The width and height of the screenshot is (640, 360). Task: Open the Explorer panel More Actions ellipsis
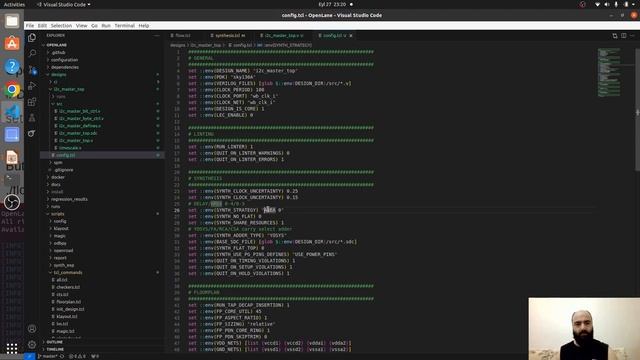[x=157, y=36]
